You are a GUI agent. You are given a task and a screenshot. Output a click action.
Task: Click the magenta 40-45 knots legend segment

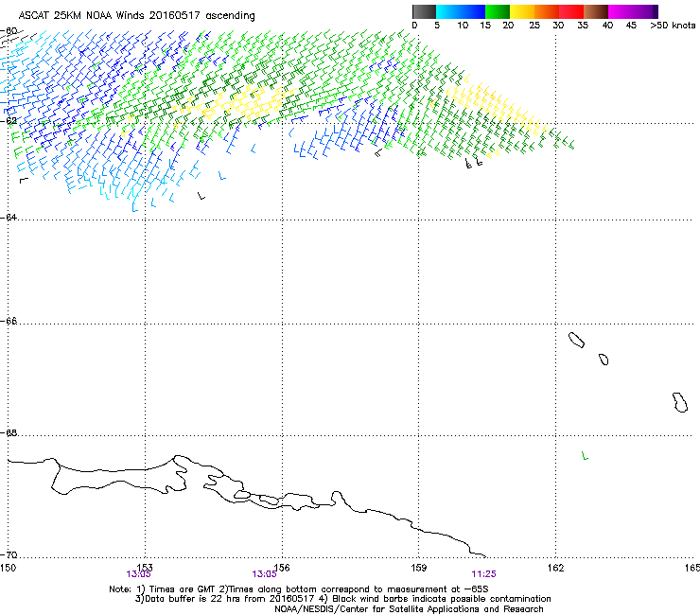click(x=621, y=11)
